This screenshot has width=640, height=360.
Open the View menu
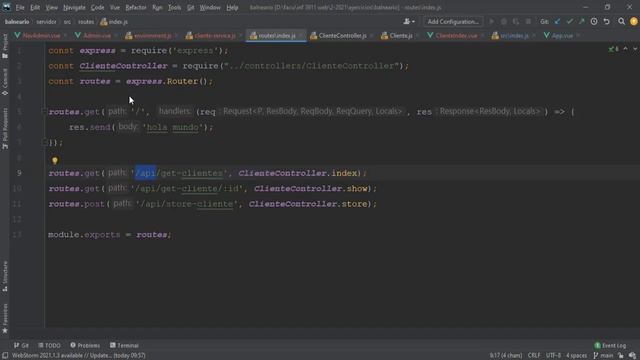click(51, 7)
